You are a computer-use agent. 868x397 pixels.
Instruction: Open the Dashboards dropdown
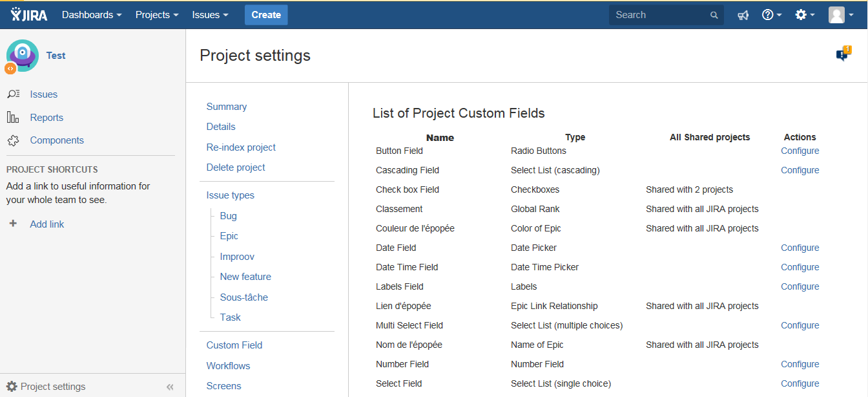pyautogui.click(x=92, y=15)
